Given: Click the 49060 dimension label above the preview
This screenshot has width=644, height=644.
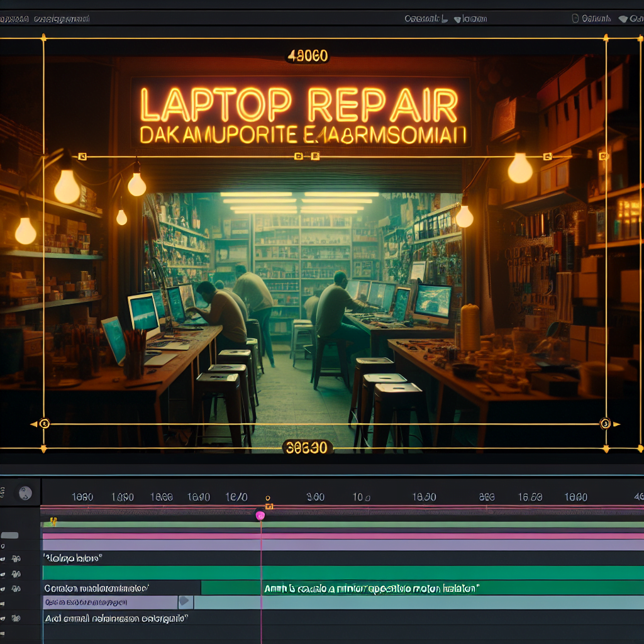Looking at the screenshot, I should [307, 56].
